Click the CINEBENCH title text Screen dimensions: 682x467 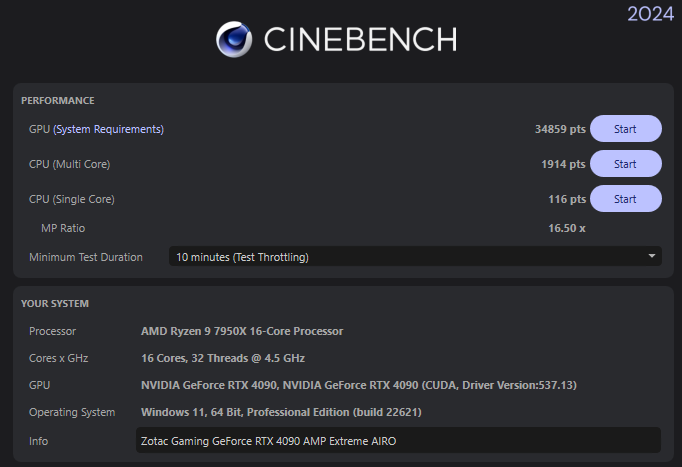(361, 40)
